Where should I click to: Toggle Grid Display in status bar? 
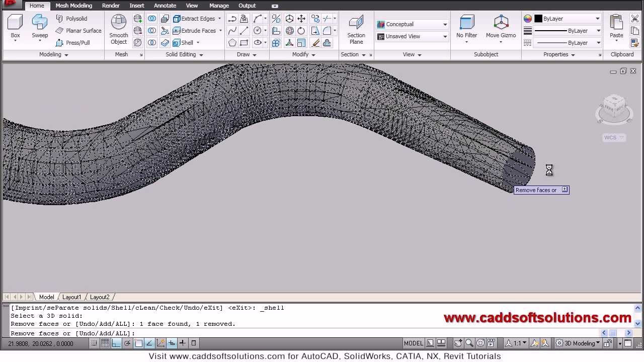[105, 343]
